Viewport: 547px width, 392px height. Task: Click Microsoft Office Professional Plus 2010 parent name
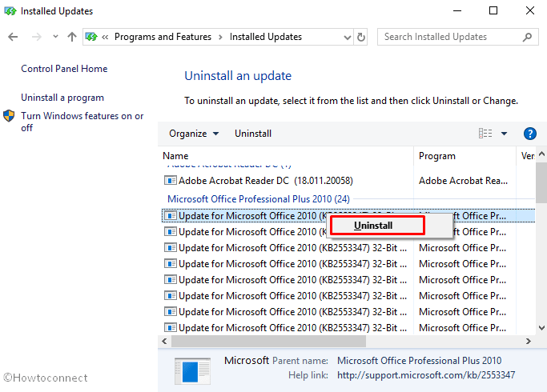[420, 360]
